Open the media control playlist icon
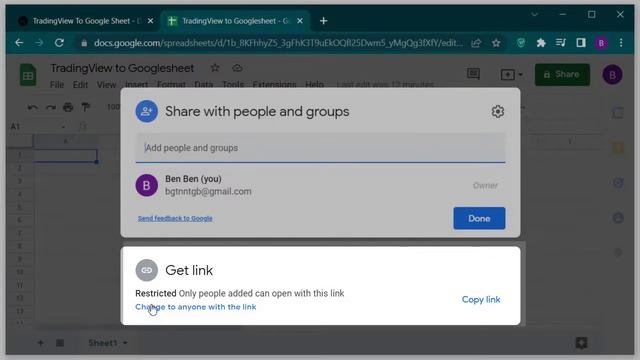This screenshot has height=360, width=640. pyautogui.click(x=561, y=43)
